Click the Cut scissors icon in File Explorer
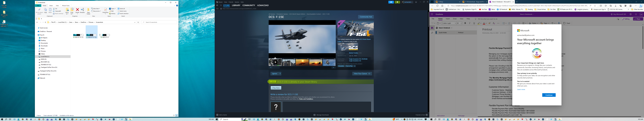 54,9
